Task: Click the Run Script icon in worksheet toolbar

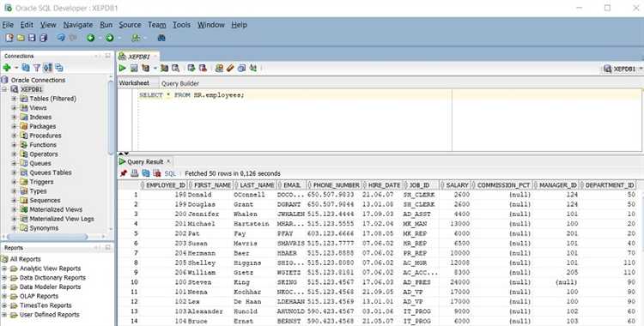Action: click(x=134, y=68)
